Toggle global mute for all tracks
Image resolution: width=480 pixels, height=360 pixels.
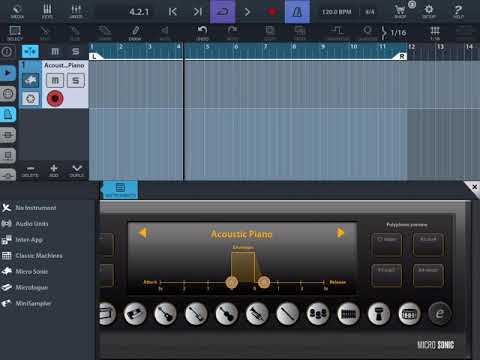coord(55,52)
